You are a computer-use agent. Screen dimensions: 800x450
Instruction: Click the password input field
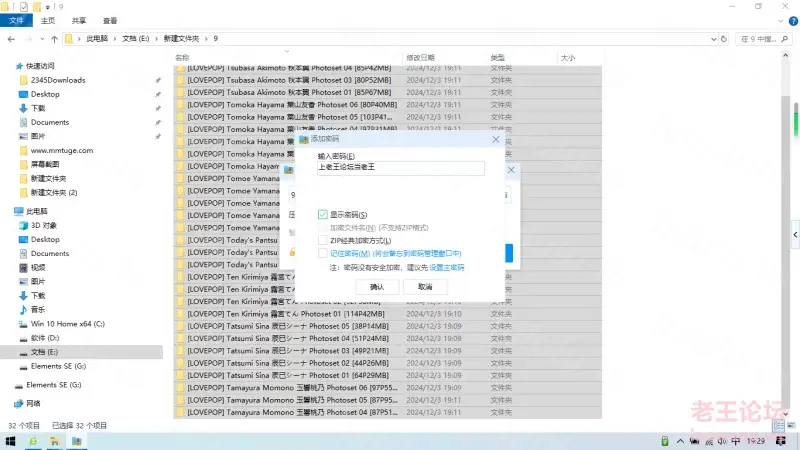coord(401,168)
